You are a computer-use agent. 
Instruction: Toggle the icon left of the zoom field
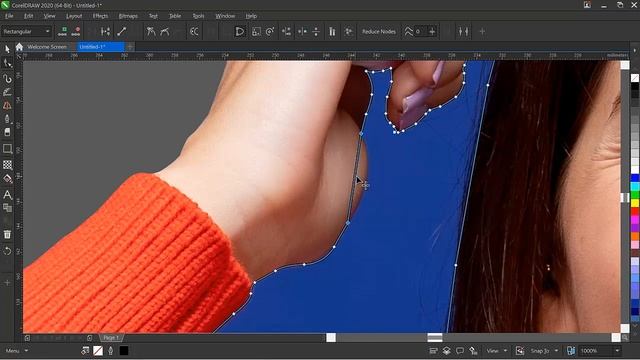point(571,351)
